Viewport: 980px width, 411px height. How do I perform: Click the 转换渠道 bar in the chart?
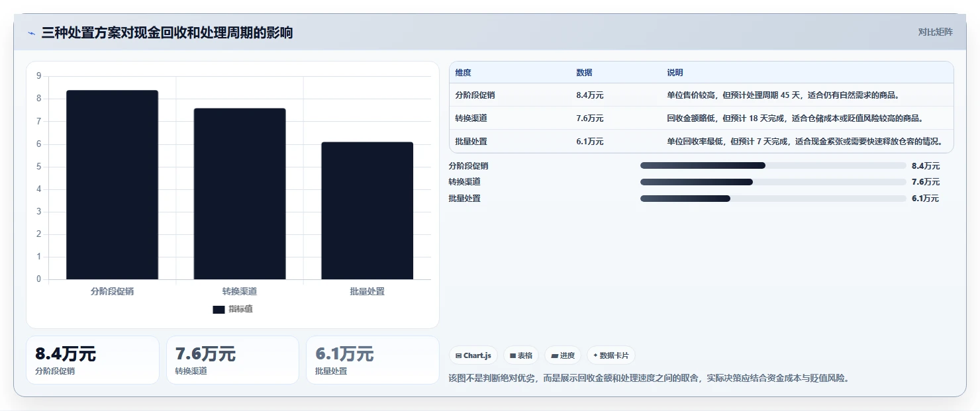[240, 194]
